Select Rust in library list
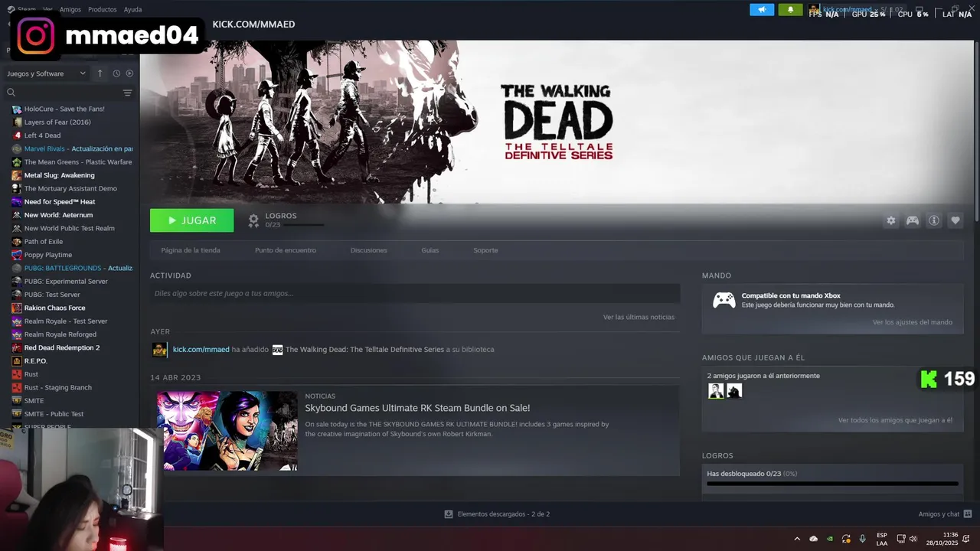Viewport: 980px width, 551px height. point(31,374)
